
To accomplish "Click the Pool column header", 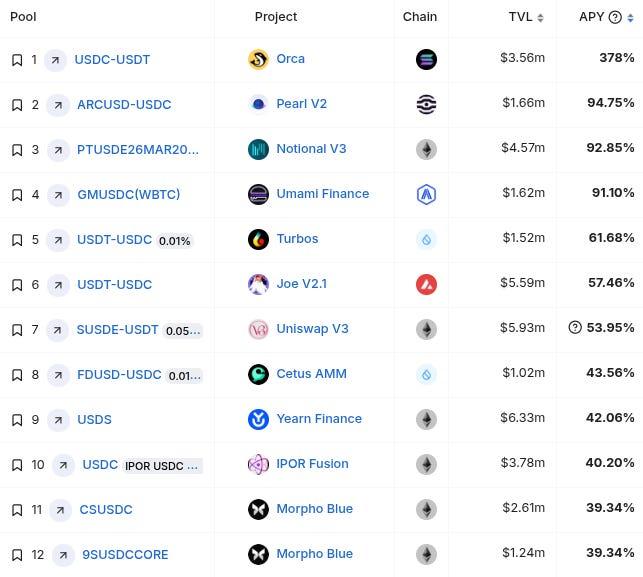I will click(x=23, y=17).
